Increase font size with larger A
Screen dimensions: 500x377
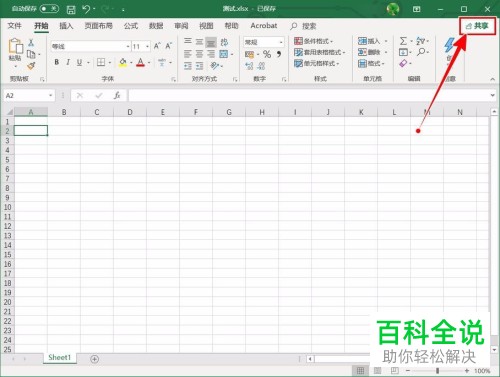157,46
